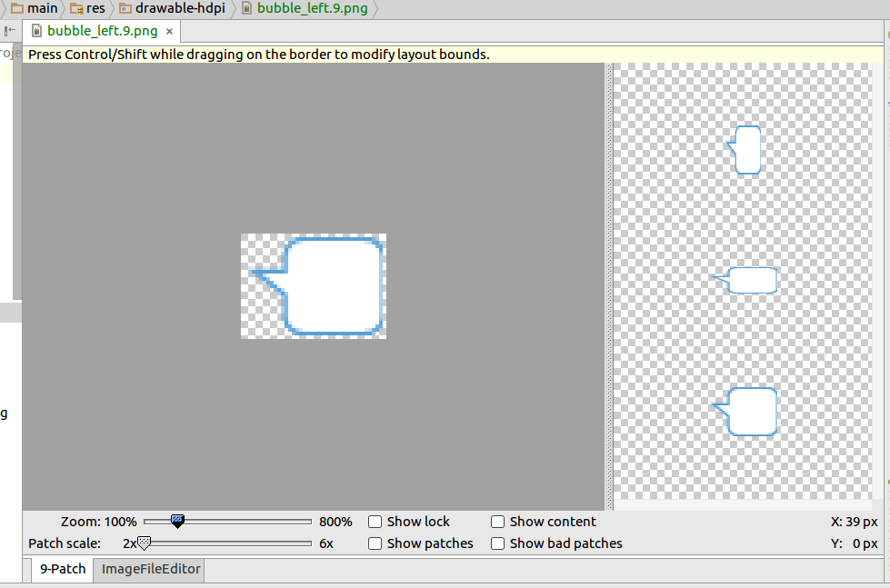Open the drawable-hdpi breadcrumb folder
The height and width of the screenshot is (588, 890).
coord(173,8)
